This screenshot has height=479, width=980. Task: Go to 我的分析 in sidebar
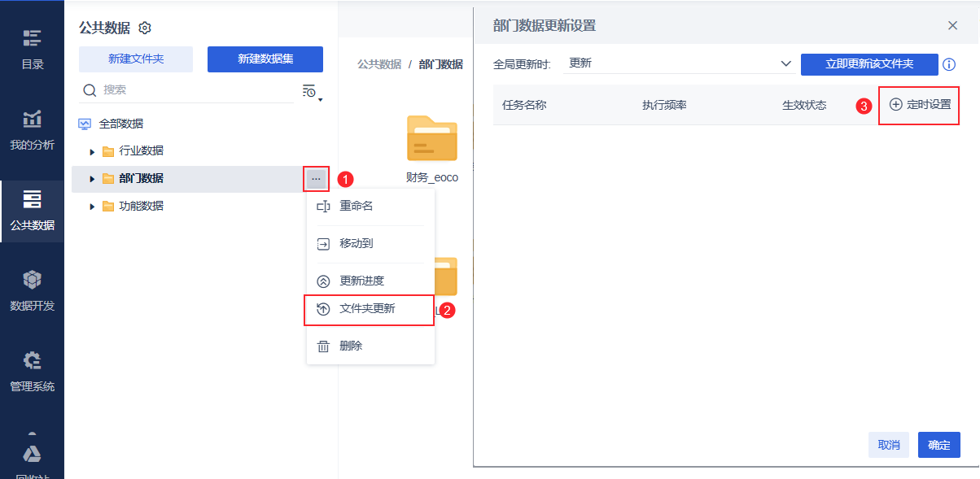pyautogui.click(x=32, y=130)
